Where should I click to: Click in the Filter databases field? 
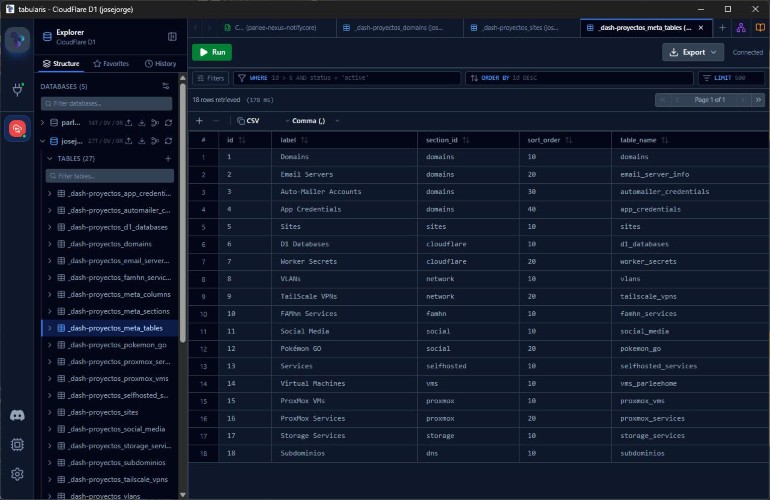(x=107, y=104)
